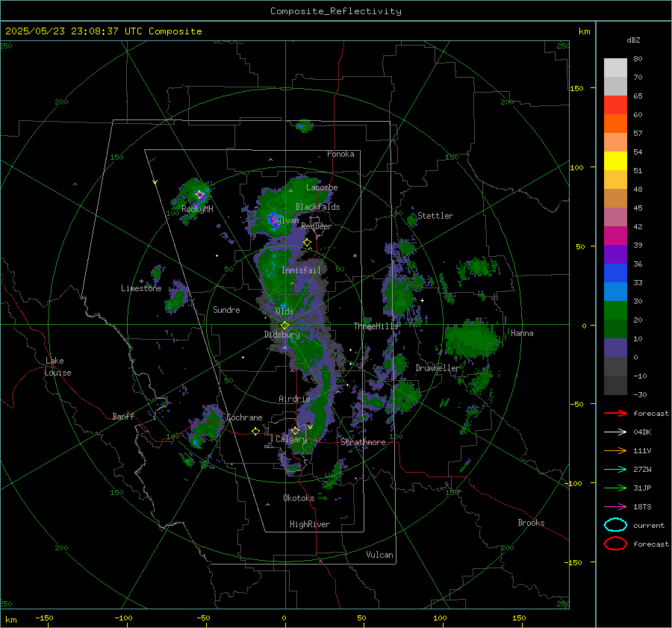Select the Lake Louise label
The height and width of the screenshot is (628, 672).
(57, 367)
